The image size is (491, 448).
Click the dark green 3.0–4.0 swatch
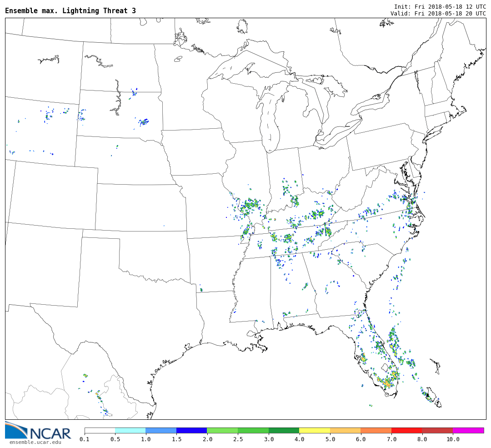pos(284,430)
